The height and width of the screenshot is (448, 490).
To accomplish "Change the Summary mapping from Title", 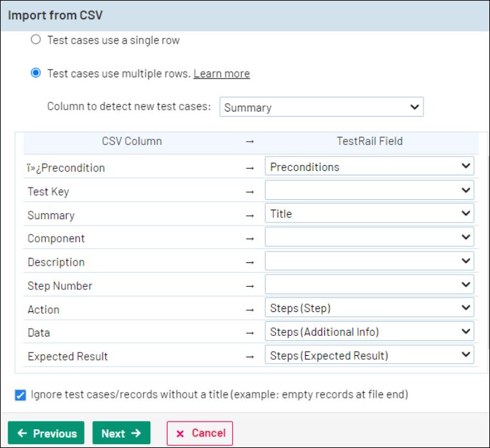I will (x=369, y=214).
